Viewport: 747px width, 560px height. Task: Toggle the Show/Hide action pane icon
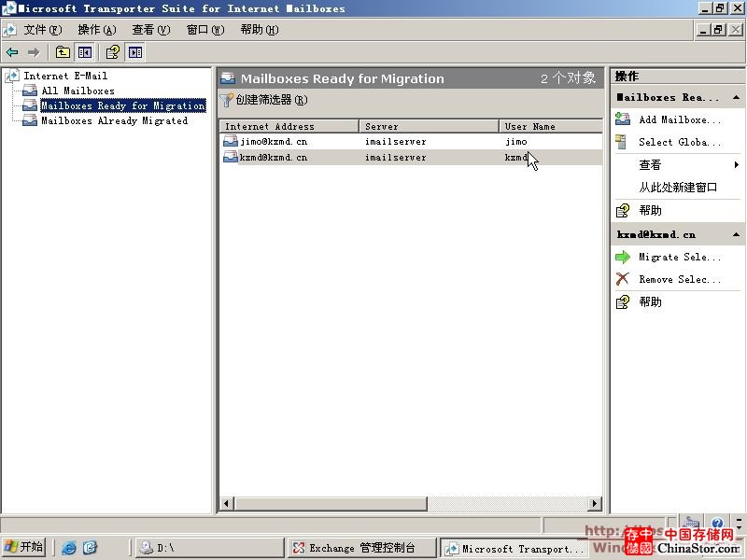point(135,52)
